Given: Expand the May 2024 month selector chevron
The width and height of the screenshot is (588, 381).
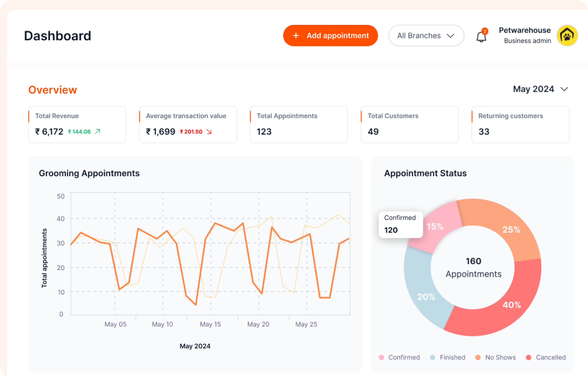Looking at the screenshot, I should point(564,89).
